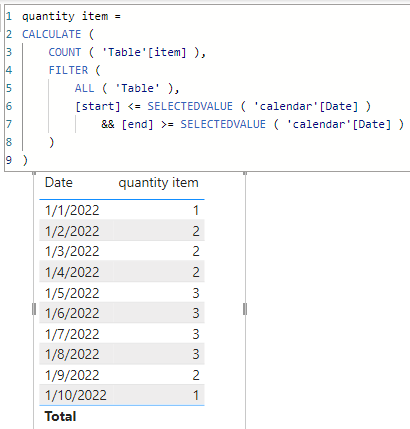This screenshot has width=410, height=429.
Task: Select the 1/7/2022 date cell
Action: point(72,334)
